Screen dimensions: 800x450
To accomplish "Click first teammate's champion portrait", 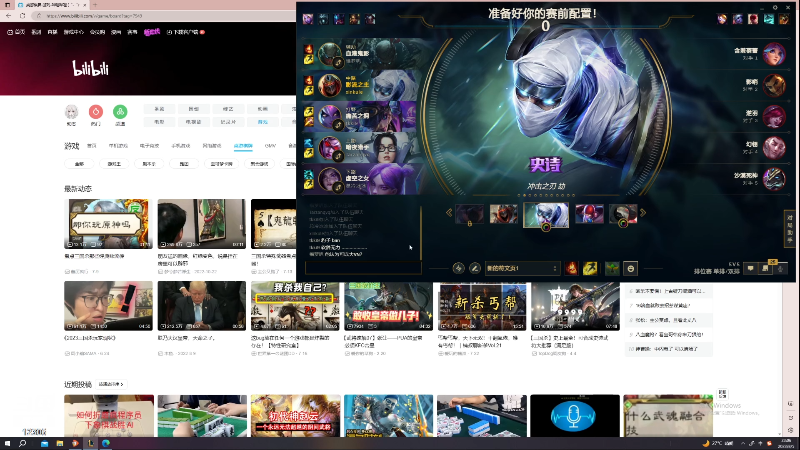I will coord(329,54).
